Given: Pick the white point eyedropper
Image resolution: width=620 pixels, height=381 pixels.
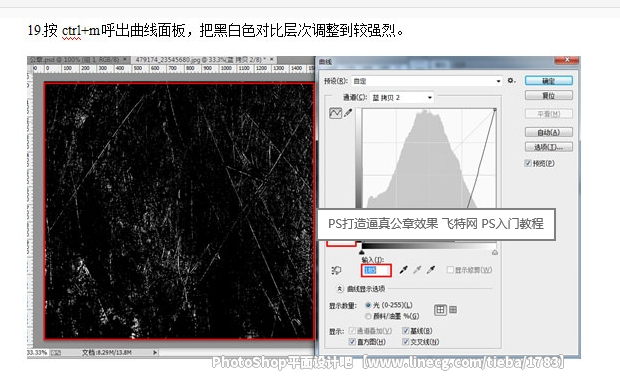Looking at the screenshot, I should [x=431, y=270].
